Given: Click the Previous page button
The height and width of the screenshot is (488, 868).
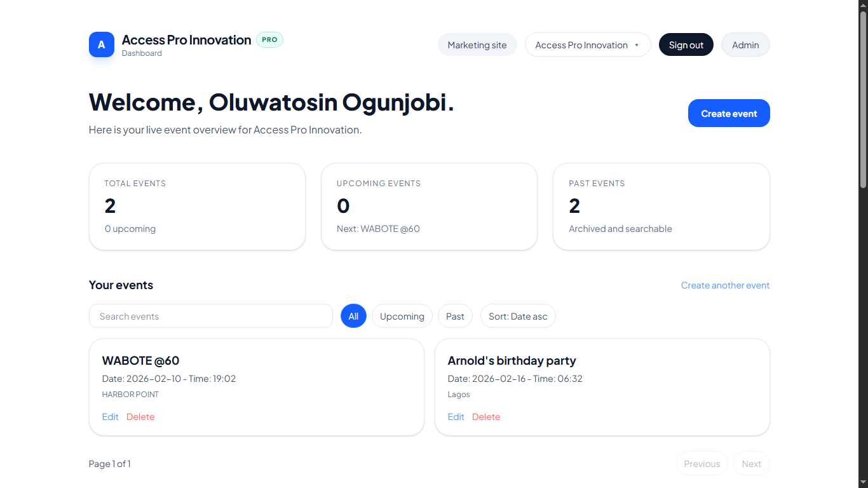Looking at the screenshot, I should coord(702,464).
